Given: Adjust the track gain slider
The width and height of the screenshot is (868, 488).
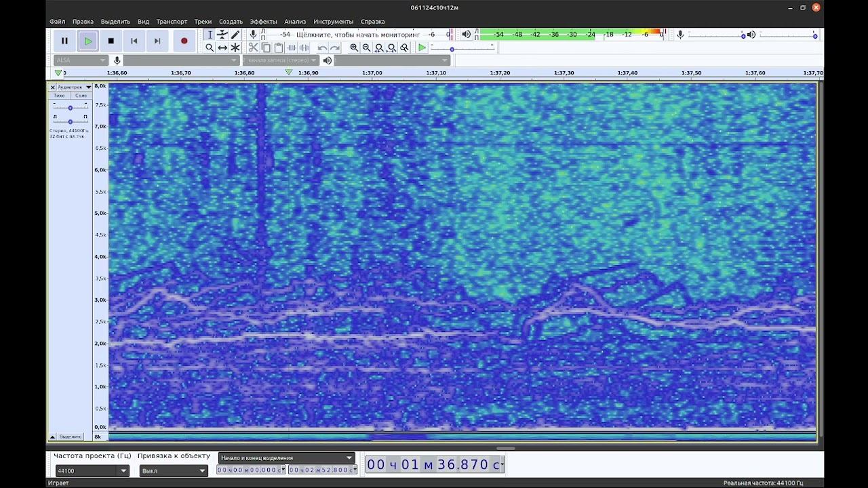Looking at the screenshot, I should (70, 107).
